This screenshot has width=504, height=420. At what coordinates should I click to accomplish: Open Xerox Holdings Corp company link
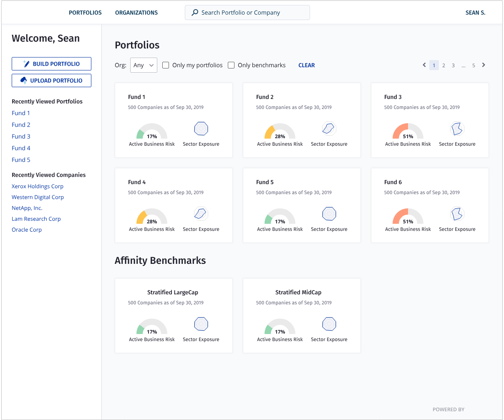(38, 187)
